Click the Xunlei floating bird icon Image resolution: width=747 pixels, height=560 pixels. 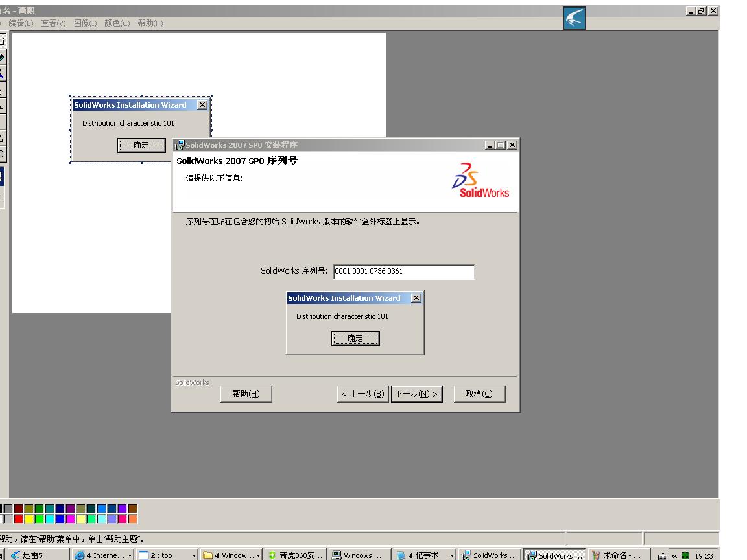click(574, 18)
